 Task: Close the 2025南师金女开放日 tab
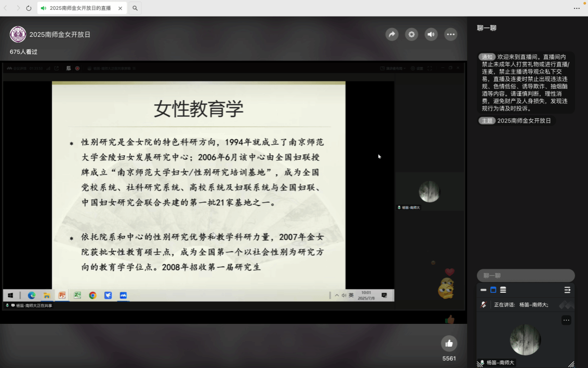coord(121,8)
